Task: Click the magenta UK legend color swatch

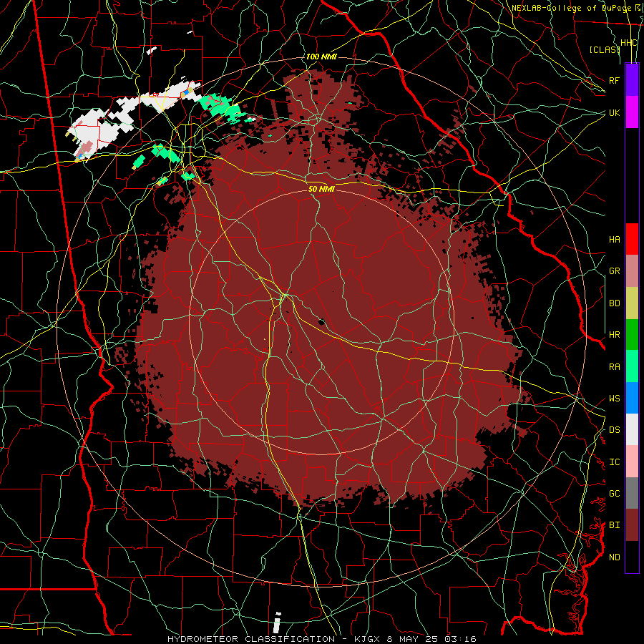Action: pyautogui.click(x=632, y=112)
